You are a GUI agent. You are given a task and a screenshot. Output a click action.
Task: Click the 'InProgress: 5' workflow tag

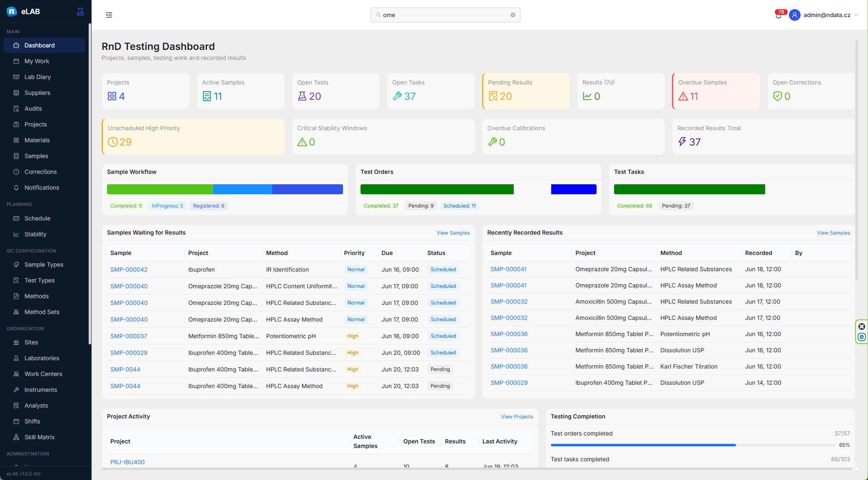coord(167,206)
